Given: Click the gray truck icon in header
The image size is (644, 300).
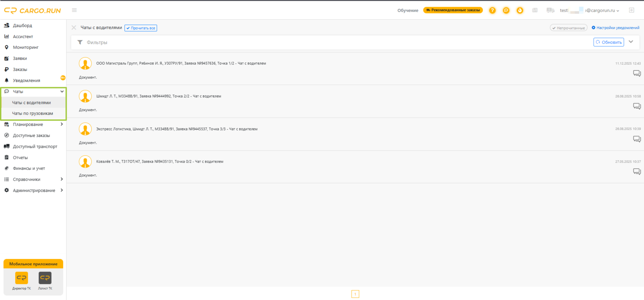Looking at the screenshot, I should (x=550, y=10).
